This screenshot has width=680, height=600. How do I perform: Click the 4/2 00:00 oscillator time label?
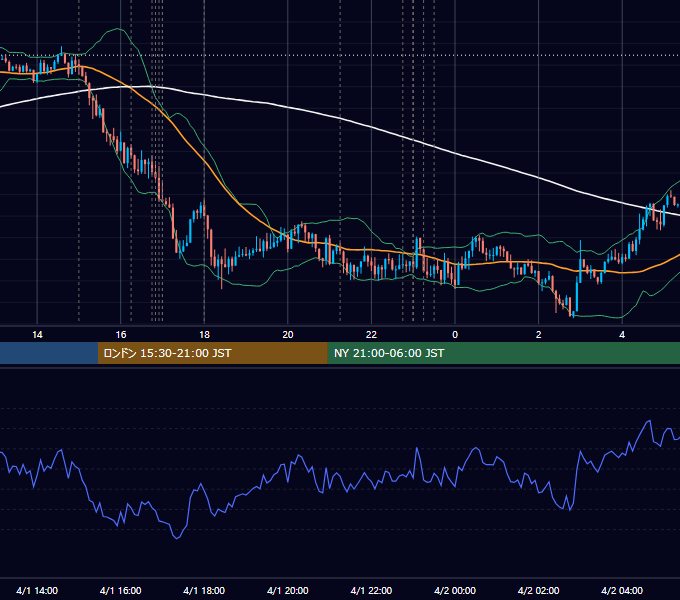pos(455,590)
